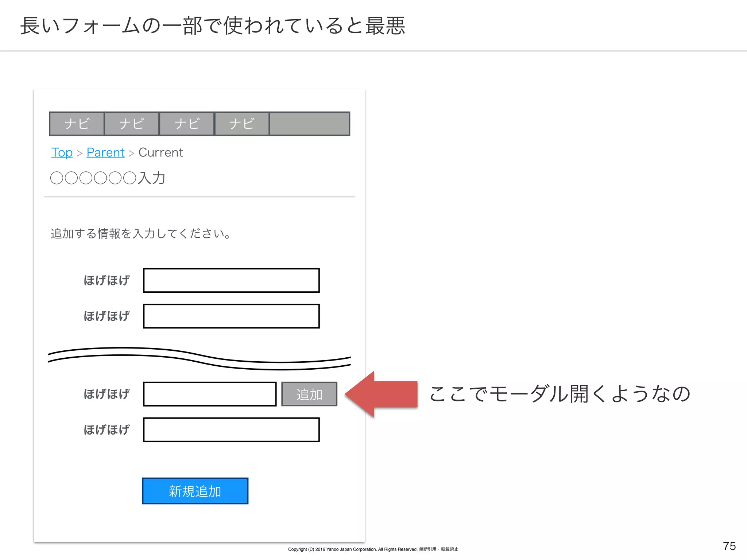The width and height of the screenshot is (747, 560).
Task: Click the Yahoo Japan copyright footer text
Action: tap(373, 549)
